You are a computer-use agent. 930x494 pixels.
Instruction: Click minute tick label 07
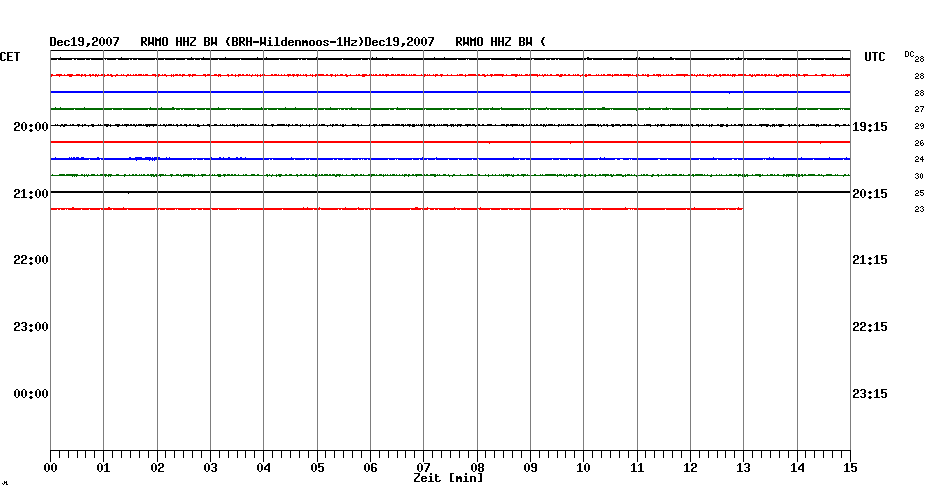(x=423, y=468)
